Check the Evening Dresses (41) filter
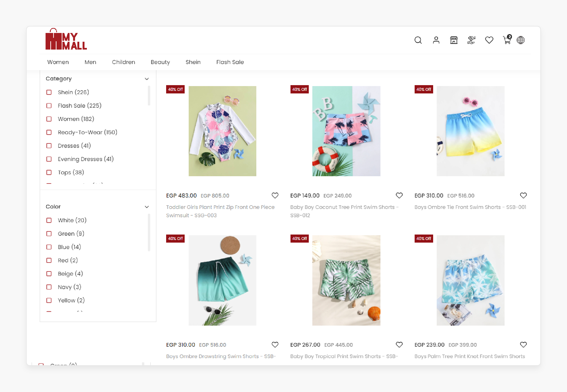Viewport: 567px width, 392px height. coord(49,159)
